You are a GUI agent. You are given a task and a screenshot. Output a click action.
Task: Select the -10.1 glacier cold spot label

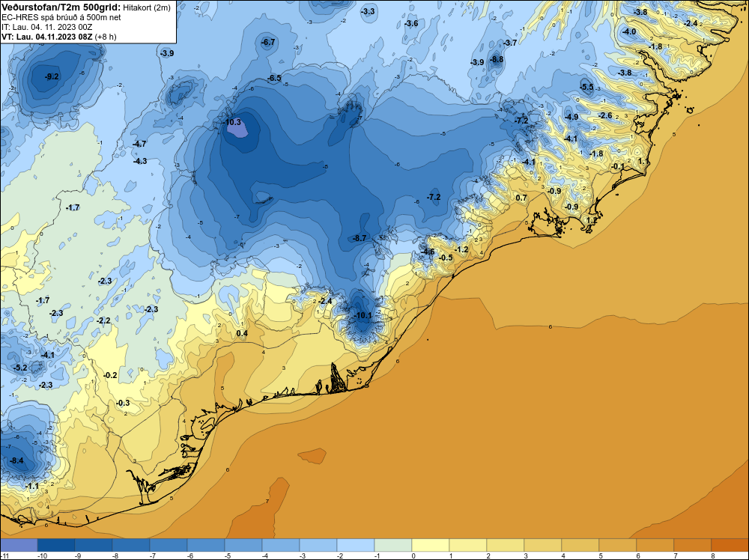pyautogui.click(x=363, y=315)
